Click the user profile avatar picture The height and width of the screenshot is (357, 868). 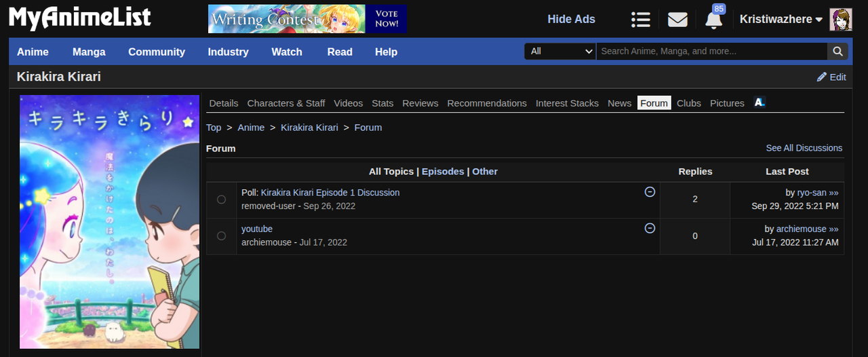click(x=841, y=20)
